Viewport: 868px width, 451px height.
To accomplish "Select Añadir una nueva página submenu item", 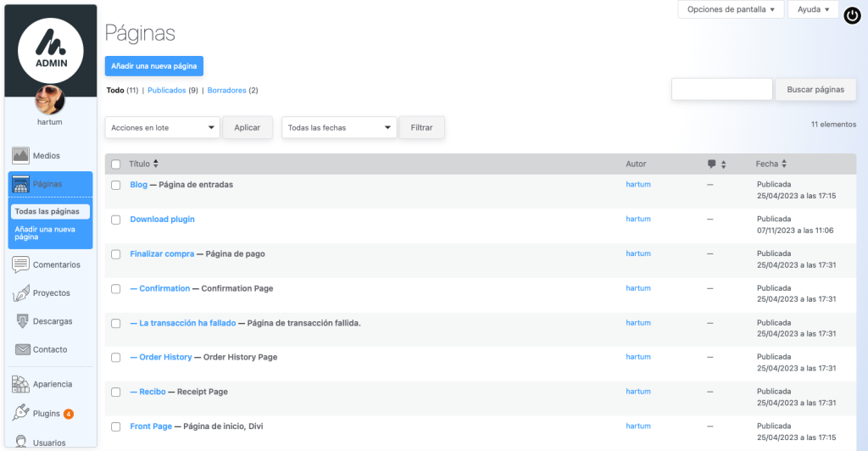I will 45,233.
